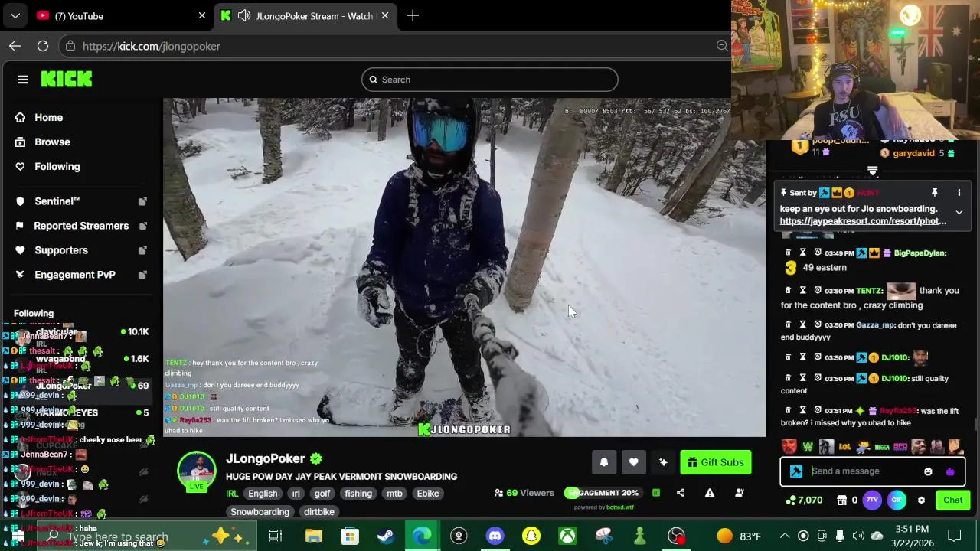Click the share icon below Gift Subs

click(681, 493)
